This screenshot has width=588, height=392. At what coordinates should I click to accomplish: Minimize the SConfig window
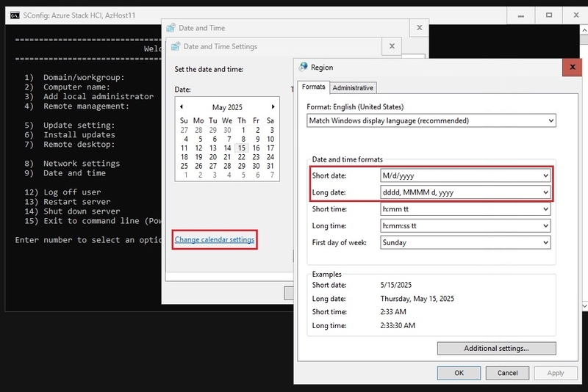pos(520,15)
